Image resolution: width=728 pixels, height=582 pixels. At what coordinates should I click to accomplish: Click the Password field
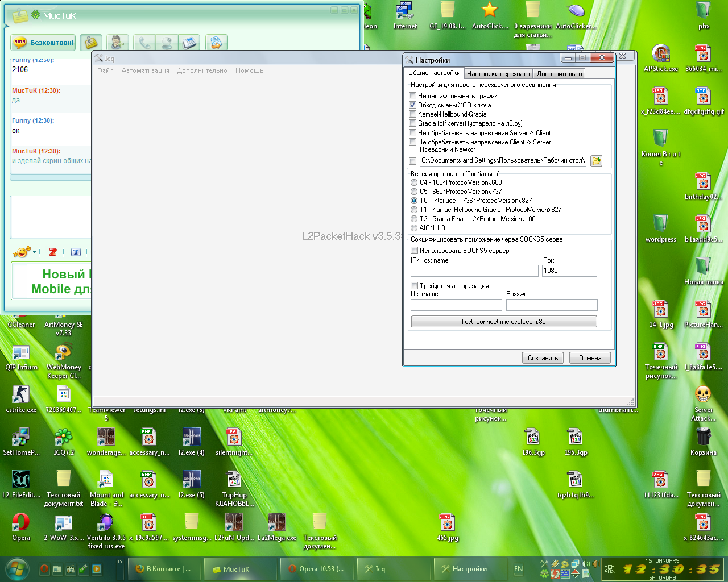pyautogui.click(x=552, y=305)
